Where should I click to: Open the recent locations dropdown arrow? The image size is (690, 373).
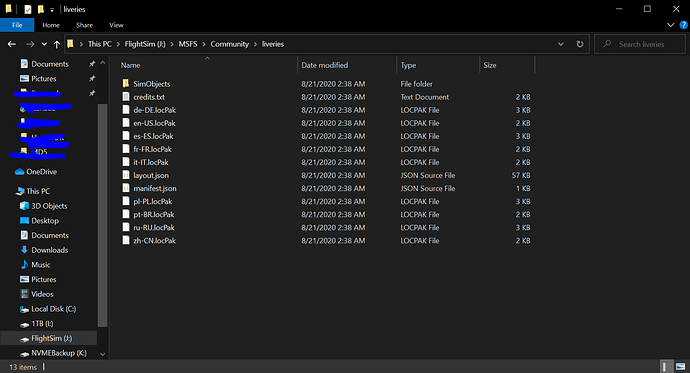(44, 44)
